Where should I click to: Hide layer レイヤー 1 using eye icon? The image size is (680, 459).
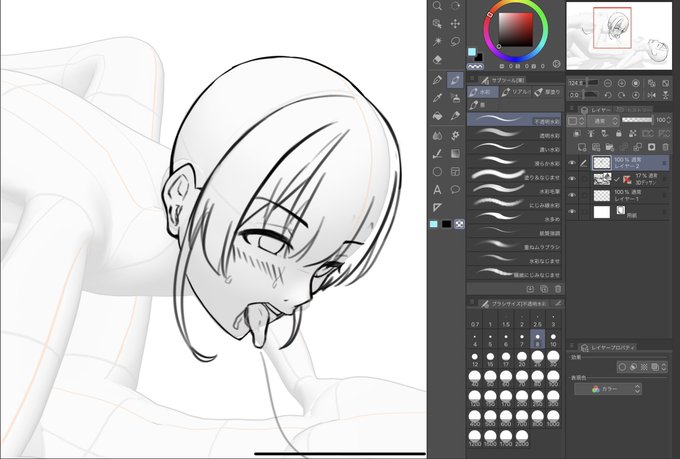click(572, 195)
